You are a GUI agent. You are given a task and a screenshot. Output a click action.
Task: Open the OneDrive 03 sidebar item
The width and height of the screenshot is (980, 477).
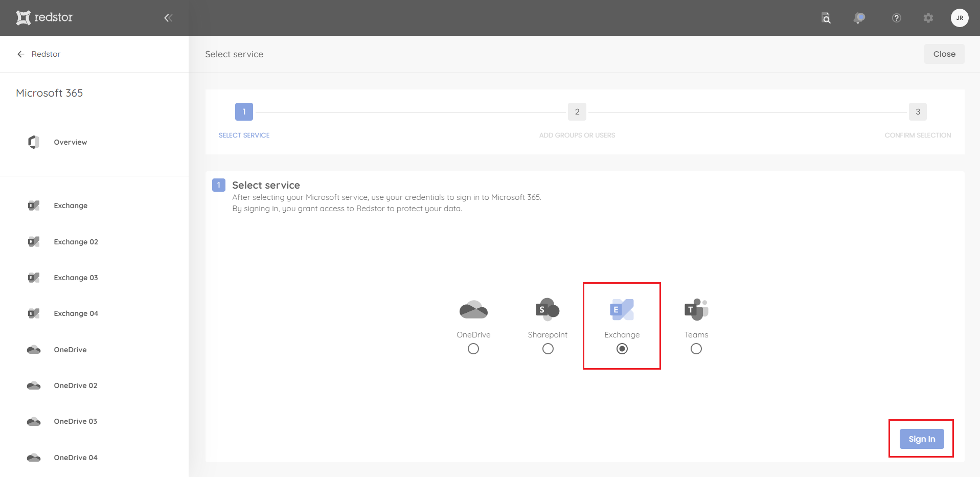(76, 421)
